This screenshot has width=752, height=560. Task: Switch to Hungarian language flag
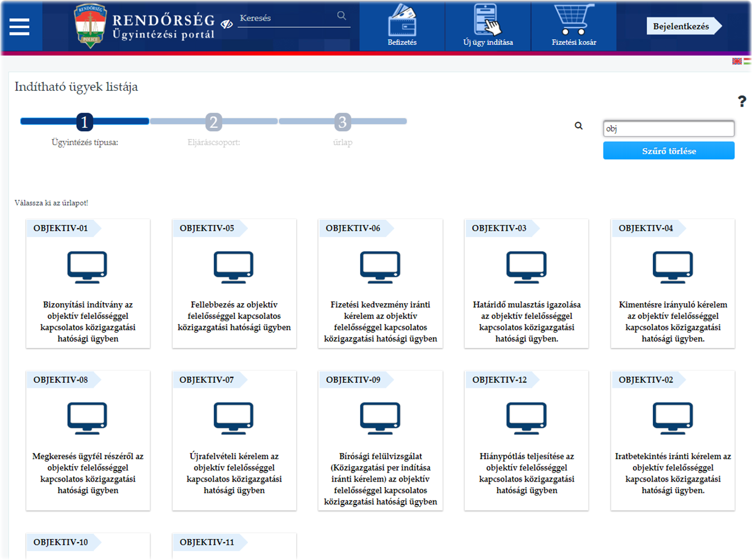coord(747,61)
